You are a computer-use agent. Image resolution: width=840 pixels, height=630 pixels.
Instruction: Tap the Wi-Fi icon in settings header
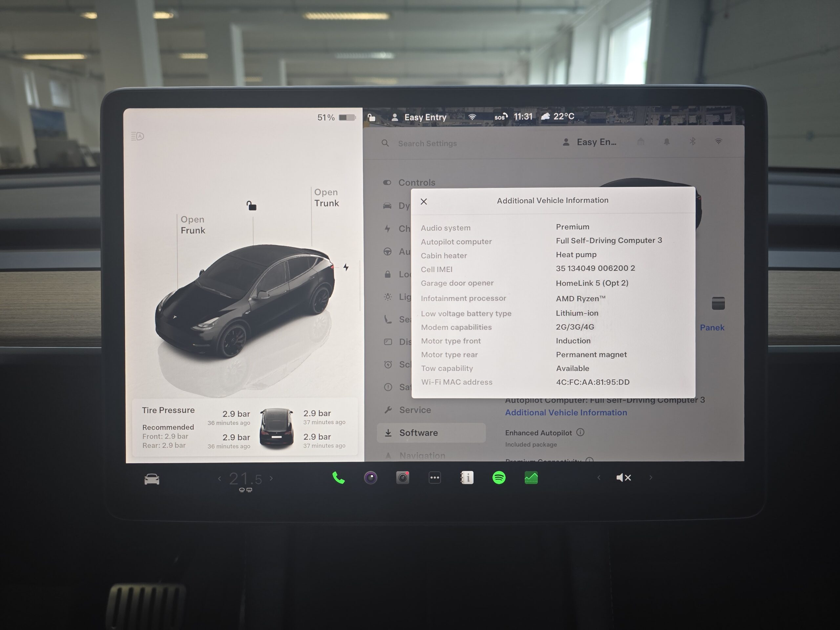719,141
